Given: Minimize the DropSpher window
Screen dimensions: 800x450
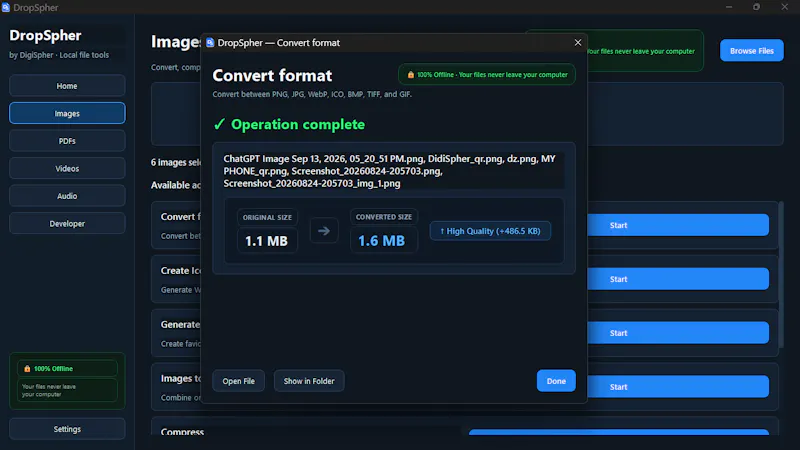Looking at the screenshot, I should 729,7.
